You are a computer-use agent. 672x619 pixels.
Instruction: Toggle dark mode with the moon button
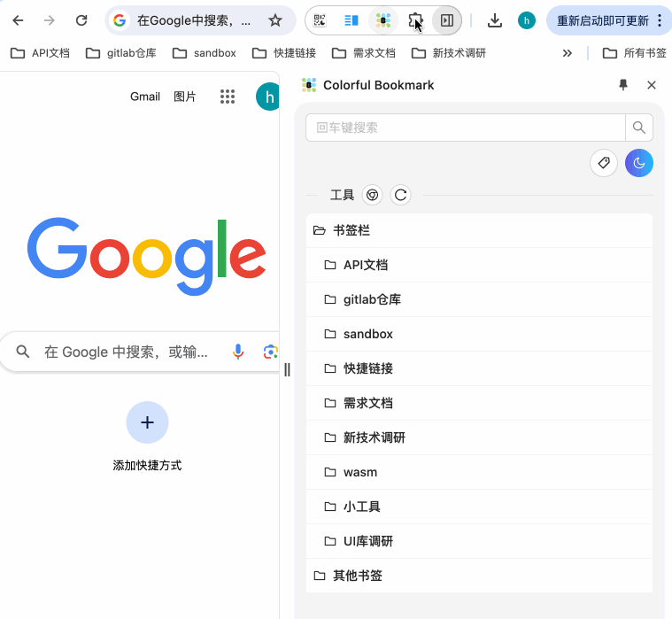[x=639, y=163]
